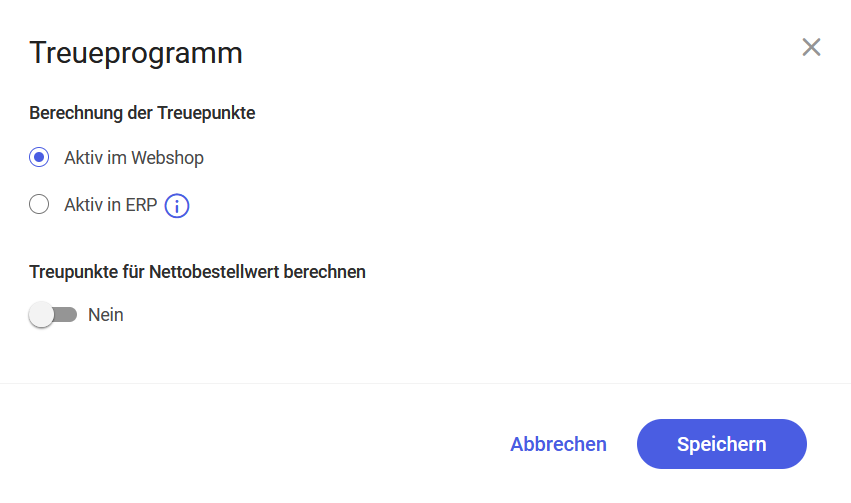
Task: Open the info icon beside Aktiv in ERP
Action: pyautogui.click(x=177, y=206)
